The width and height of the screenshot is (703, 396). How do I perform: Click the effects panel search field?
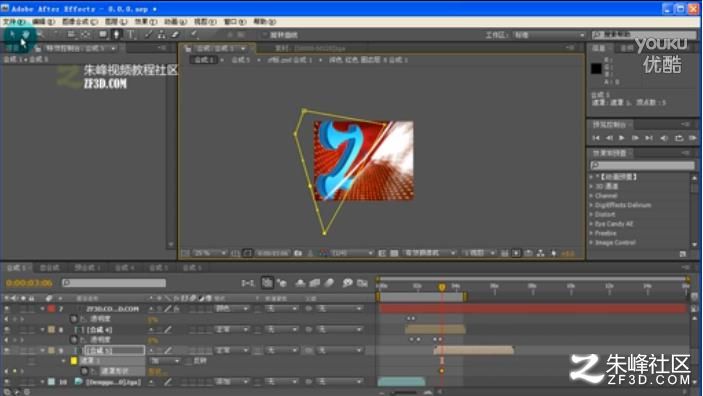(x=642, y=165)
